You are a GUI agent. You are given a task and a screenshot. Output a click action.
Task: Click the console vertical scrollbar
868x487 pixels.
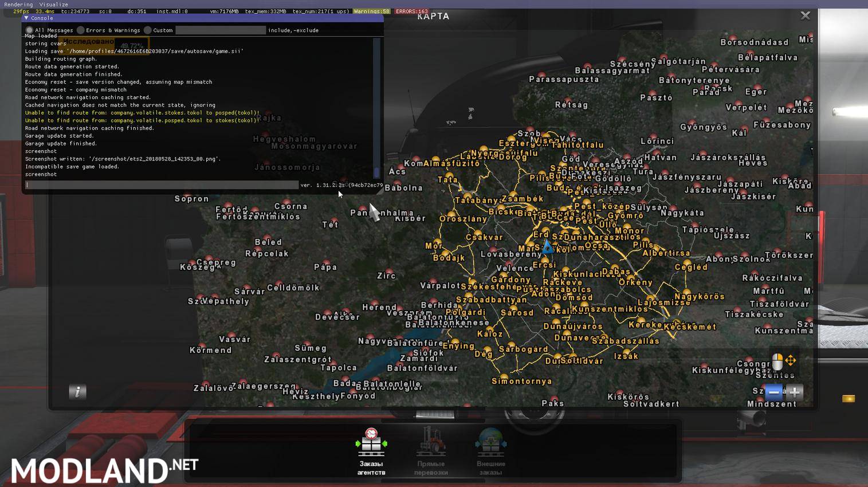coord(376,108)
